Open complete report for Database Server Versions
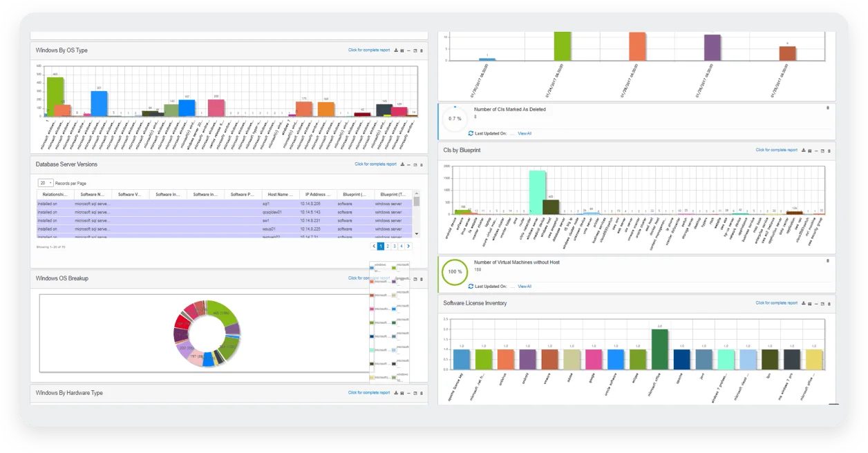This screenshot has width=868, height=453. (375, 164)
